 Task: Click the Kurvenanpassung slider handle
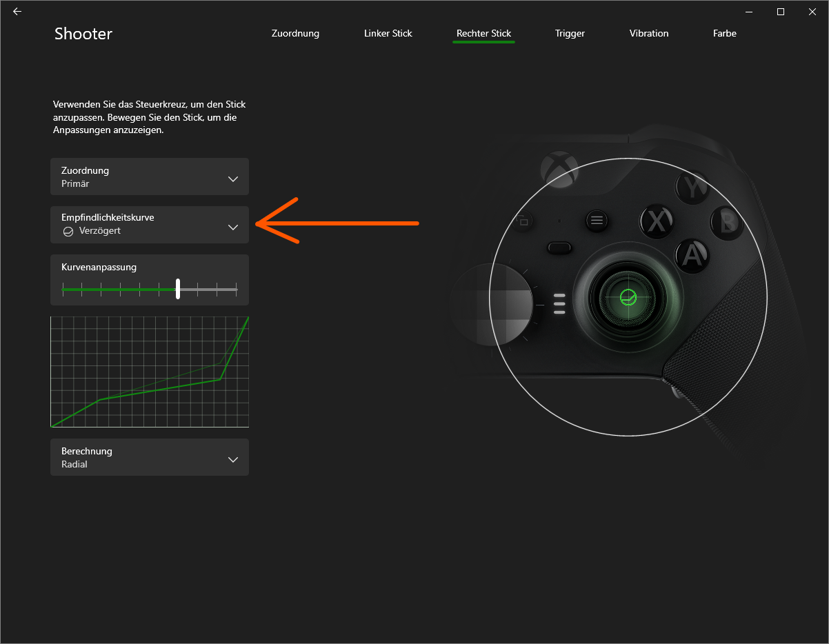178,289
